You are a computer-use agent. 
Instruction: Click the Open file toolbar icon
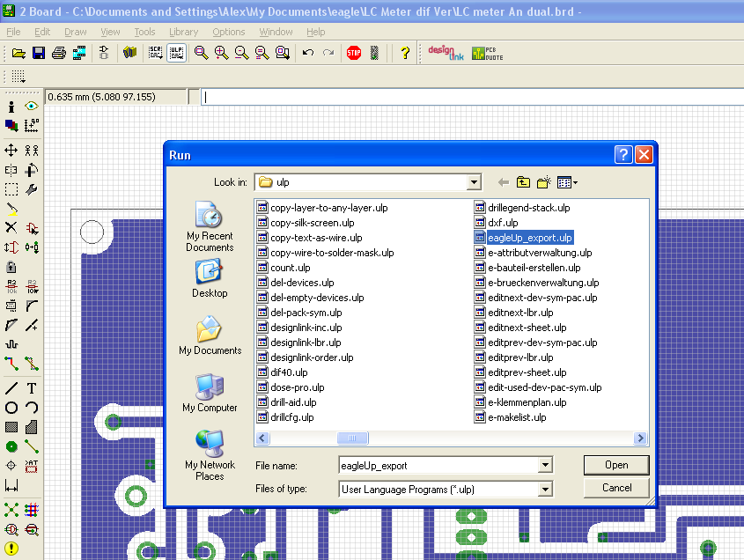pos(18,53)
